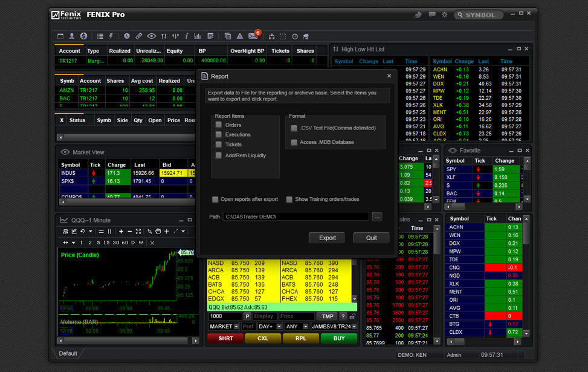Screen dimensions: 588x372
Task: Click the fit-to-screen icon in QQQ chart toolbar
Action: click(x=138, y=232)
